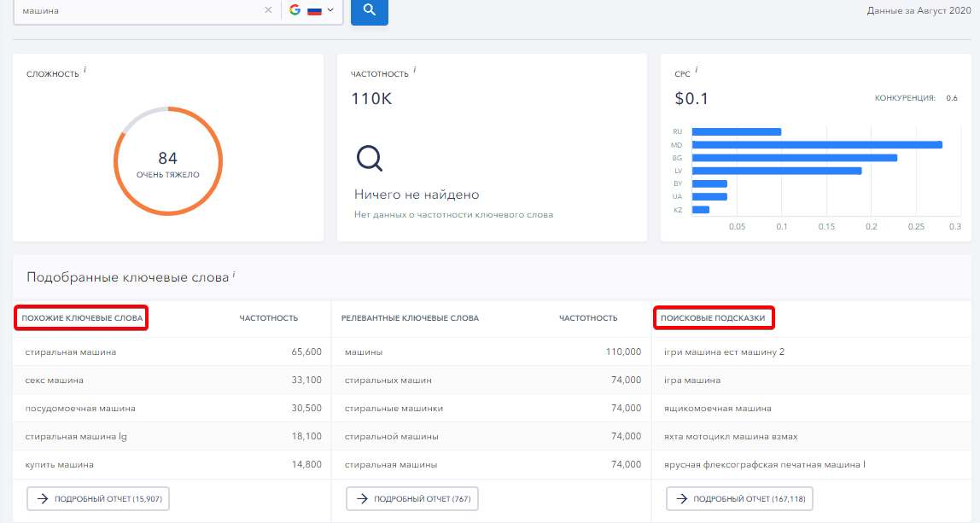The image size is (980, 523).
Task: Click frequency value 65,600
Action: point(306,352)
